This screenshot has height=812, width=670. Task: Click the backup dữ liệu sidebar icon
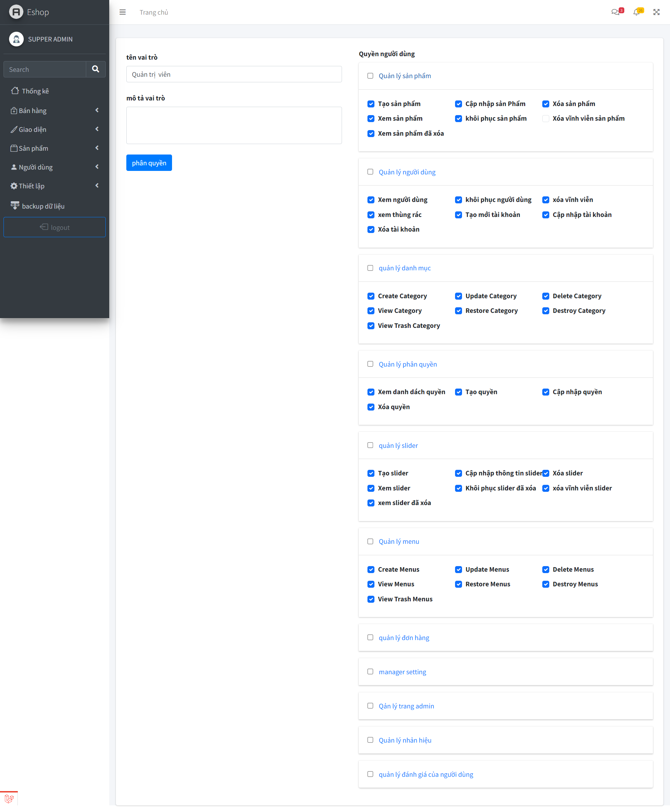point(15,205)
